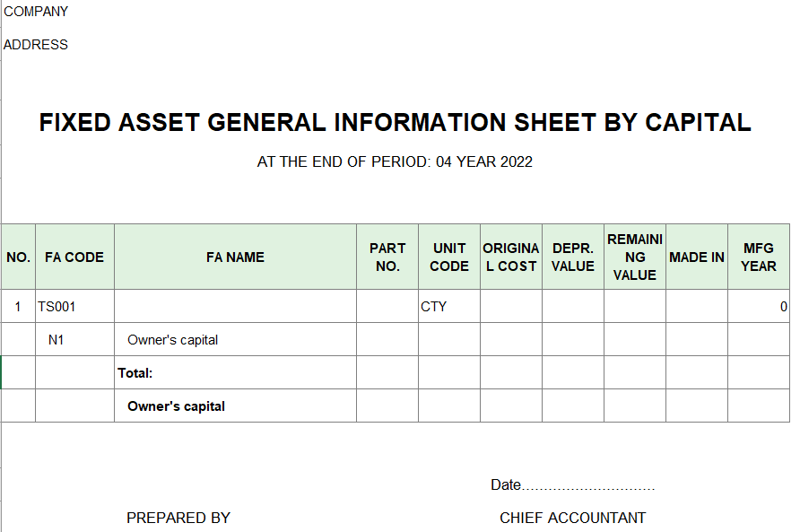Select the PART NO. header cell

point(387,257)
